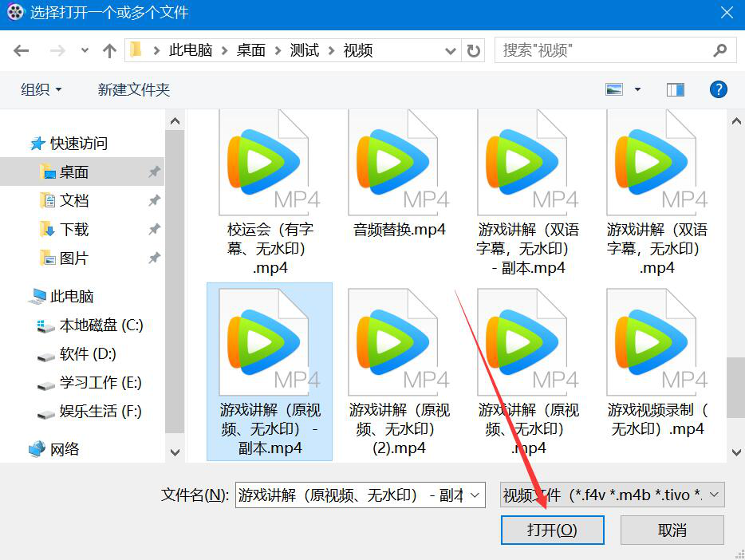
Task: Click the 取消 button
Action: (672, 530)
